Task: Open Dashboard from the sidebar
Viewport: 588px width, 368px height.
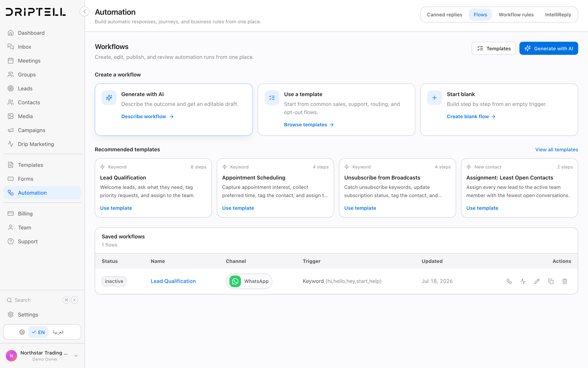Action: (x=42, y=33)
